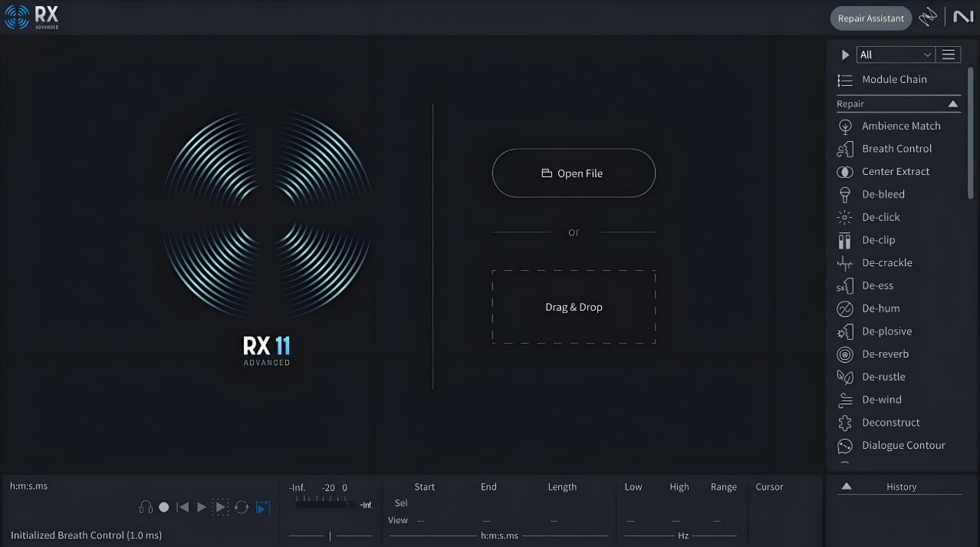Viewport: 980px width, 547px height.
Task: Click the Dialogue Contour module icon
Action: point(844,446)
